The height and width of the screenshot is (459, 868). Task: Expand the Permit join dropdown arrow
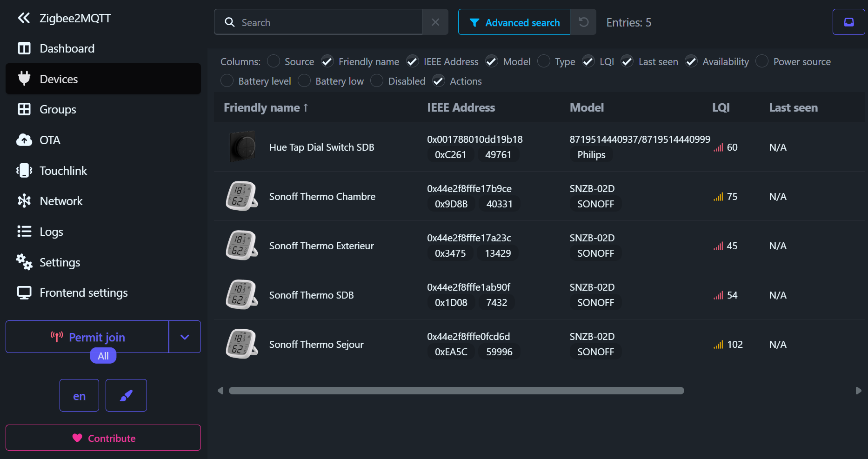coord(185,337)
